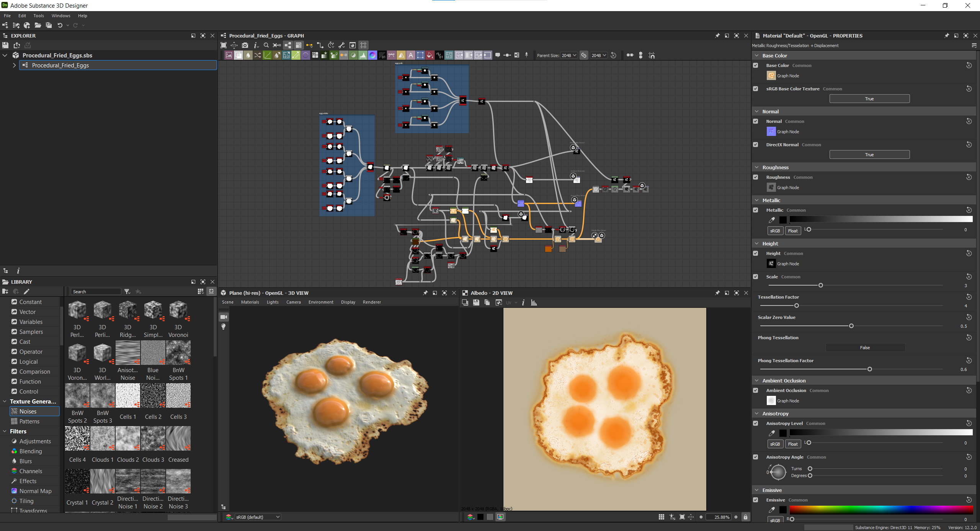Add a Levels node from toolbar

tap(363, 55)
